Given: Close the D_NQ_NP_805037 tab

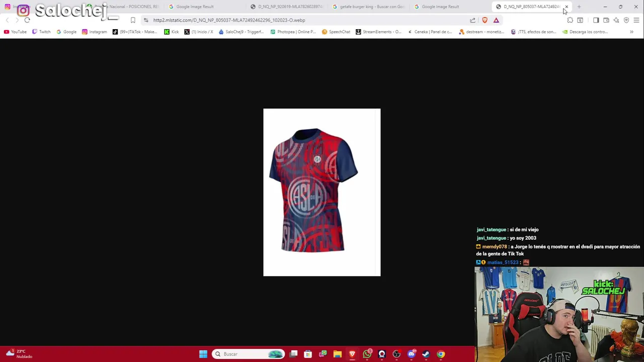Looking at the screenshot, I should click(x=567, y=7).
